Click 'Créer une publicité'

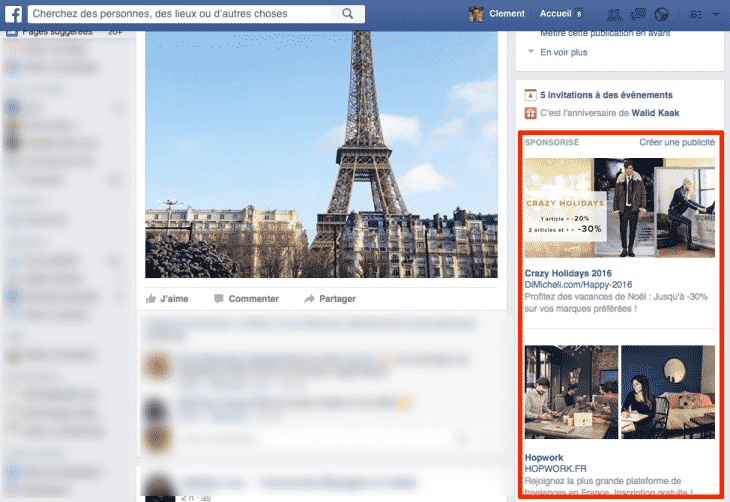coord(676,142)
